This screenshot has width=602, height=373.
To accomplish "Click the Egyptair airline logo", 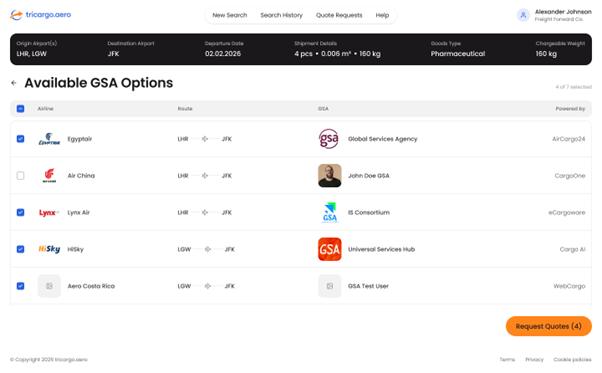I will coord(49,139).
